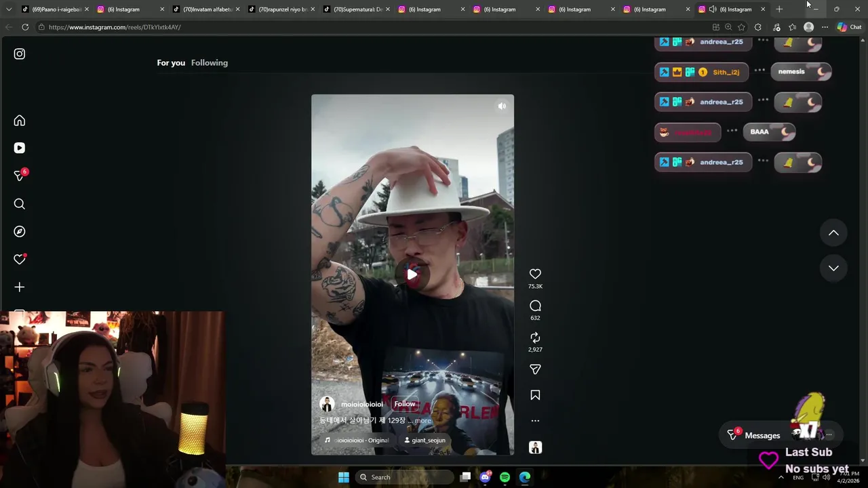Open Spotify from the taskbar

pyautogui.click(x=505, y=477)
